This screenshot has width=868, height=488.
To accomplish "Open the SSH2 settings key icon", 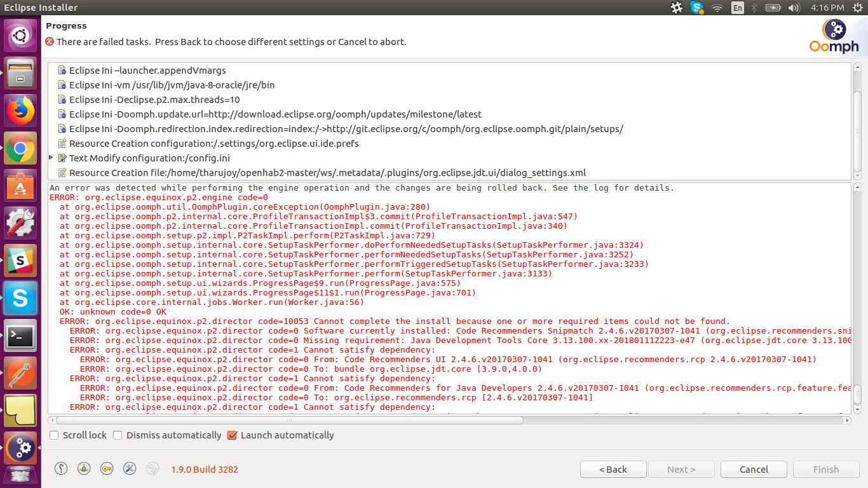I will click(x=107, y=469).
